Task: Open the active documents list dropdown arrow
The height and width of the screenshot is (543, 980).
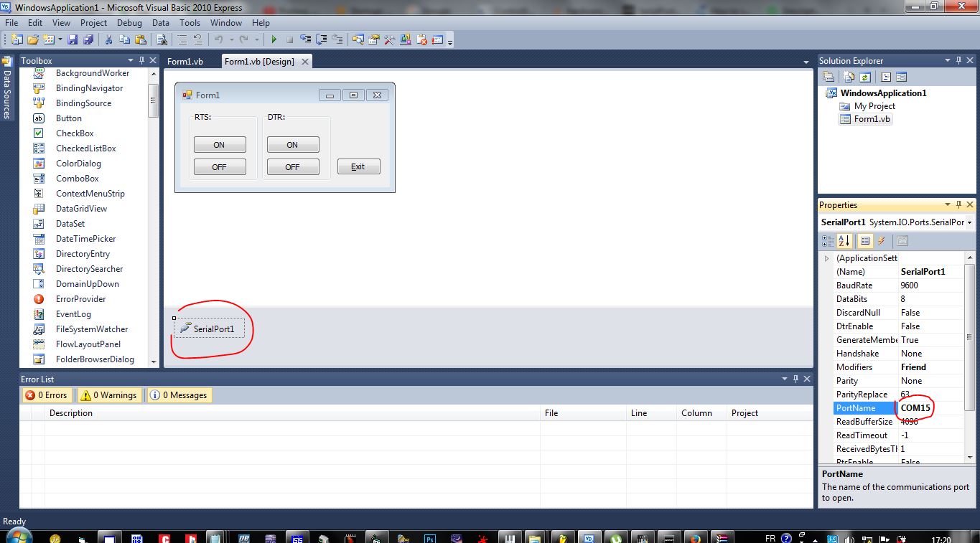Action: coord(806,62)
